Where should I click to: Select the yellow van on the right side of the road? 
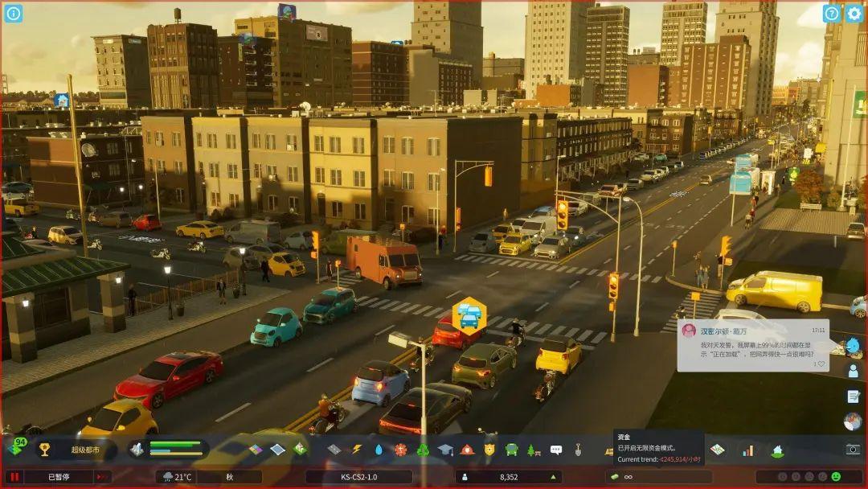click(x=775, y=291)
